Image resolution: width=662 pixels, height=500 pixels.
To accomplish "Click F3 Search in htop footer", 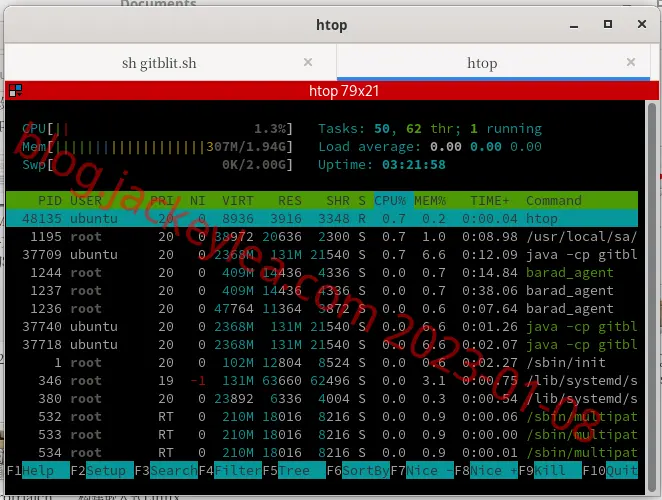I will click(166, 470).
